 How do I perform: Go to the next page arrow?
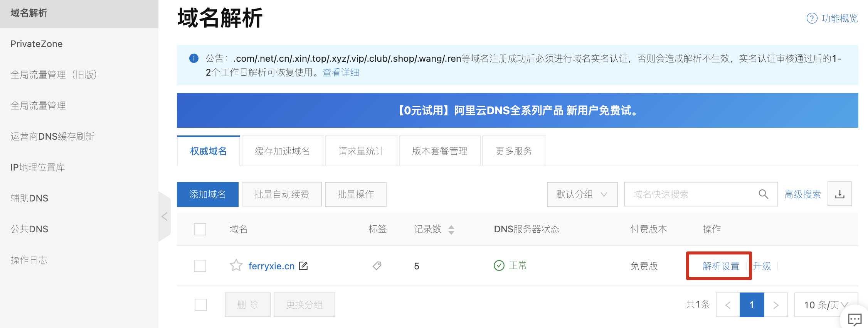coord(776,305)
